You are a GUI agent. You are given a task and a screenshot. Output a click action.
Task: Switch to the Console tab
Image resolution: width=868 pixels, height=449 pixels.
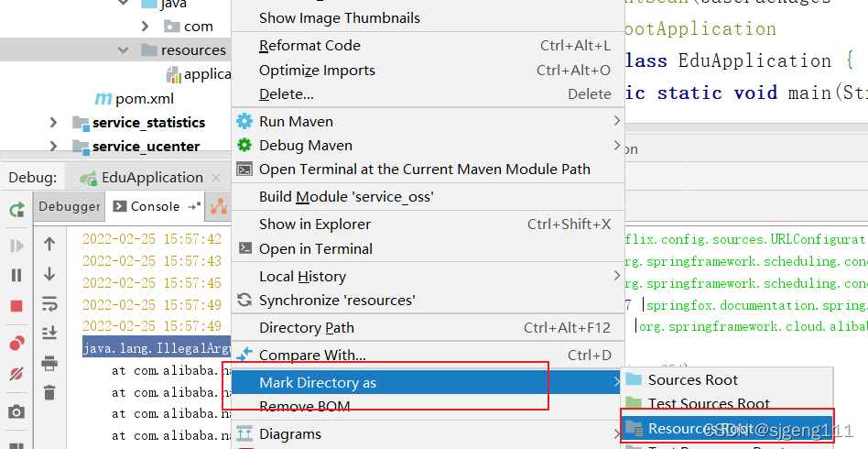155,207
